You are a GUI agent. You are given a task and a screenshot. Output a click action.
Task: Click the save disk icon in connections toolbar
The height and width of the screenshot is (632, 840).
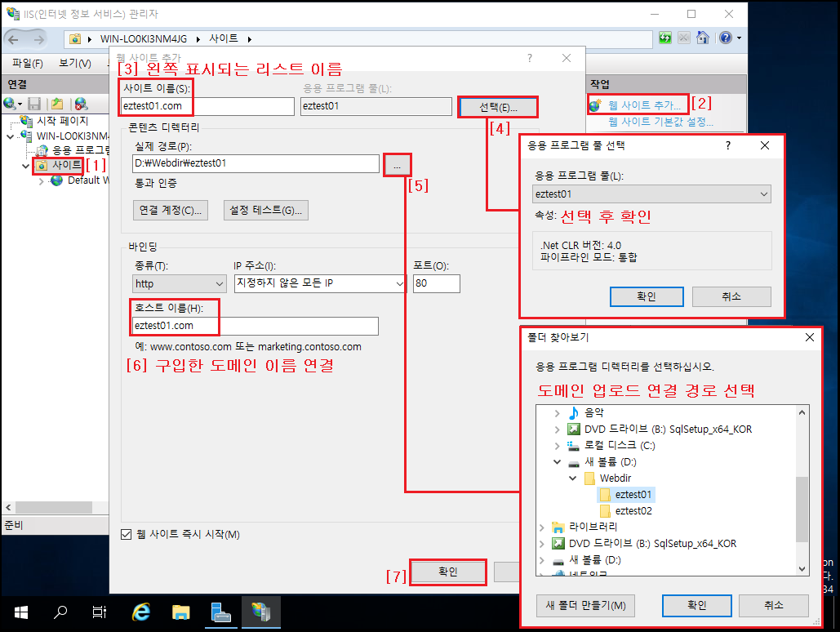[34, 104]
